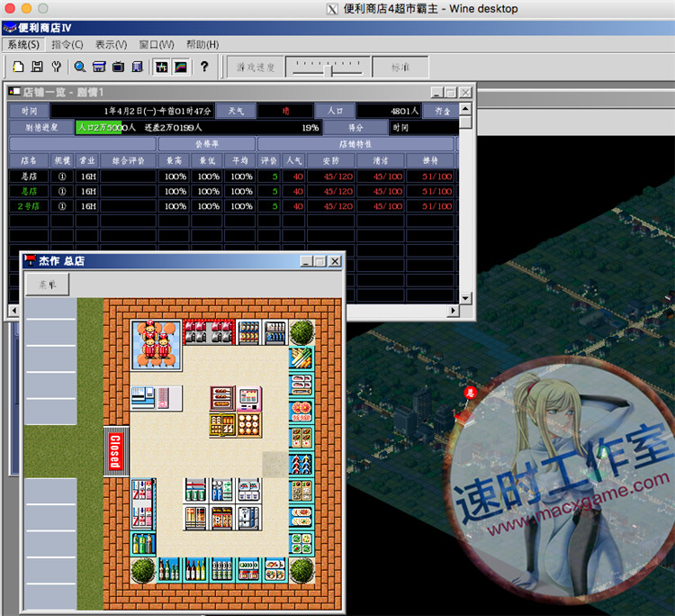
Task: Select the green 总店 row name
Action: (x=29, y=191)
